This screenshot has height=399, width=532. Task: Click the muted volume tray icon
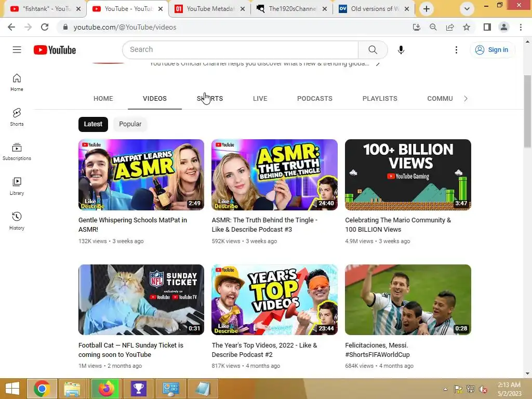point(483,389)
